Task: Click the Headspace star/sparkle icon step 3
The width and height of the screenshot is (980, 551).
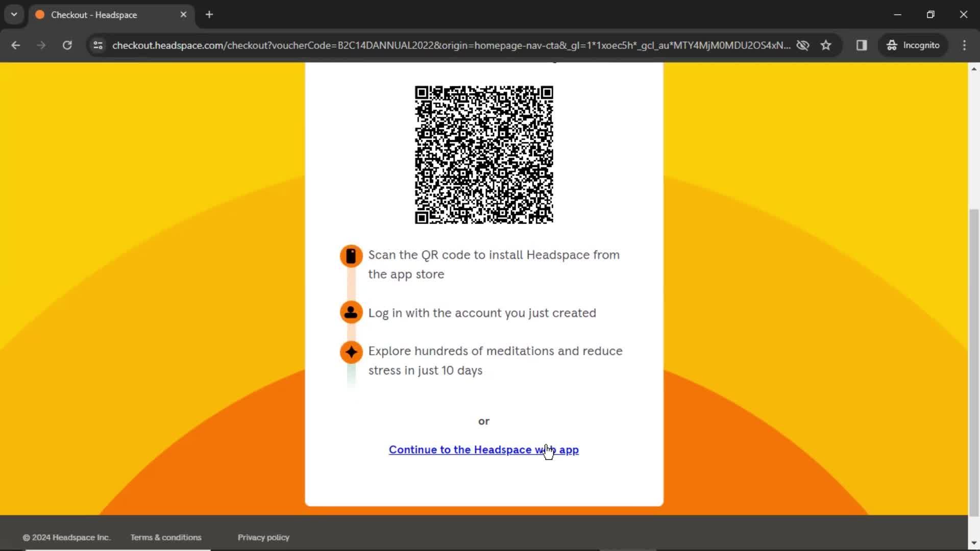Action: tap(350, 351)
